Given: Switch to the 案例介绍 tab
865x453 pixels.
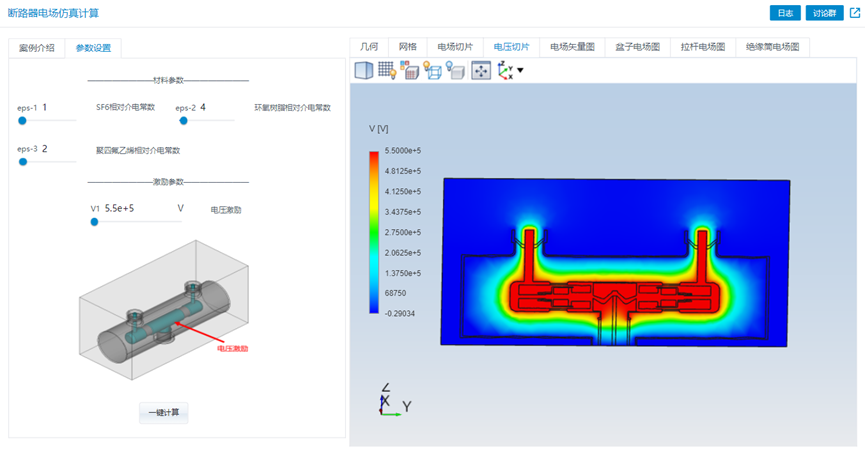Looking at the screenshot, I should [x=37, y=48].
